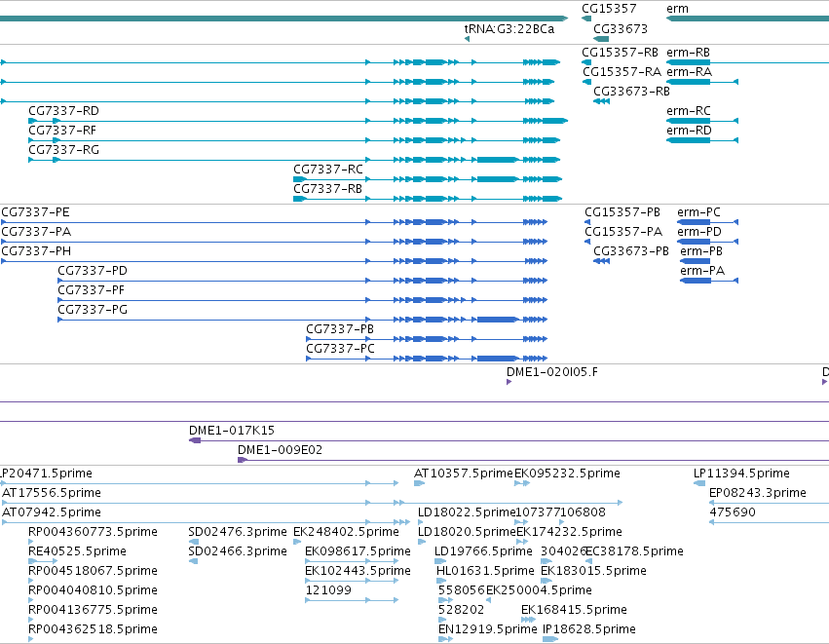Select transcript CG7337-RF
829x644 pixels.
pyautogui.click(x=62, y=131)
